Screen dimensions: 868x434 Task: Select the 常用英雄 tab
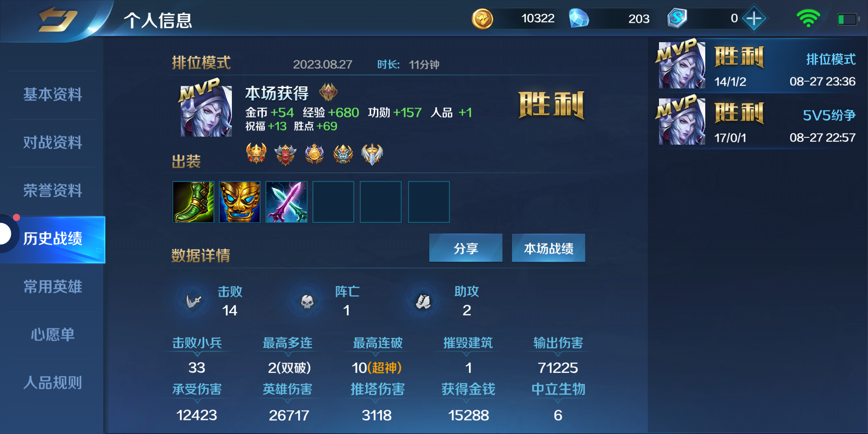(53, 287)
